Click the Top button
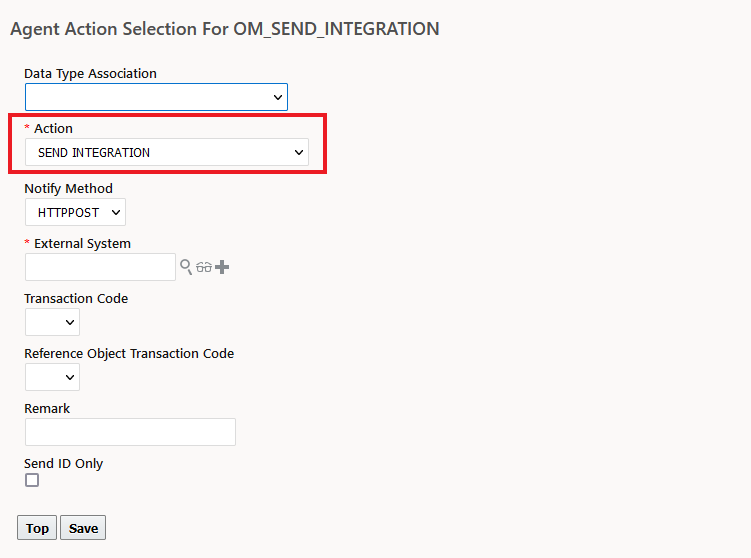 37,528
